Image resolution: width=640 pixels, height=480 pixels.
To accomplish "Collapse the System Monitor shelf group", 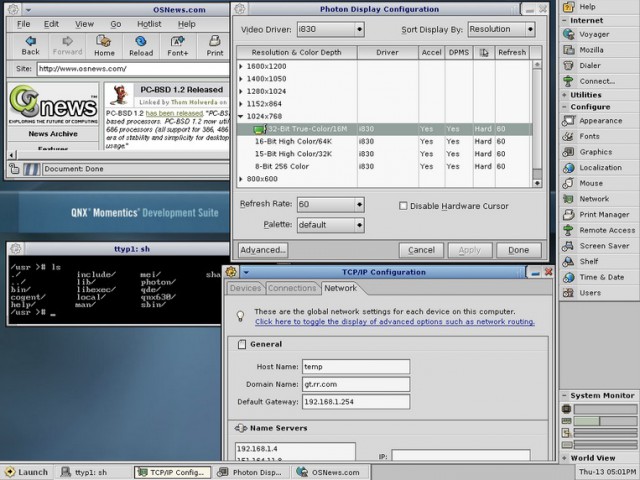I will (564, 396).
